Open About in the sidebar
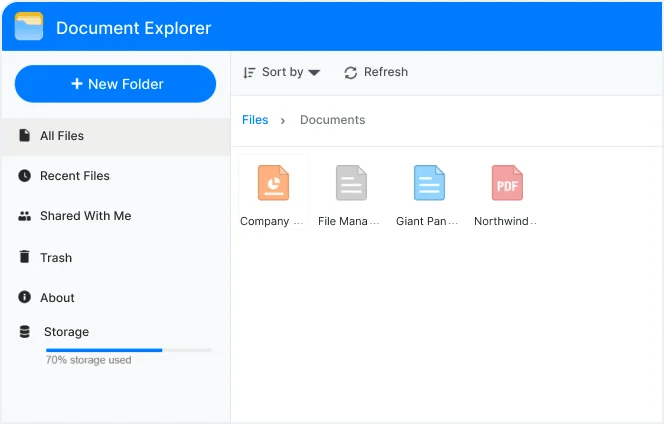The width and height of the screenshot is (664, 424). pyautogui.click(x=116, y=298)
